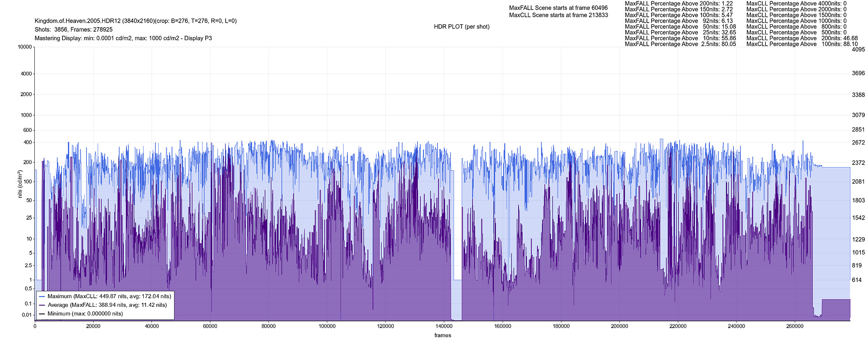The height and width of the screenshot is (347, 868).
Task: Select the 614 right-axis code value
Action: [x=857, y=280]
